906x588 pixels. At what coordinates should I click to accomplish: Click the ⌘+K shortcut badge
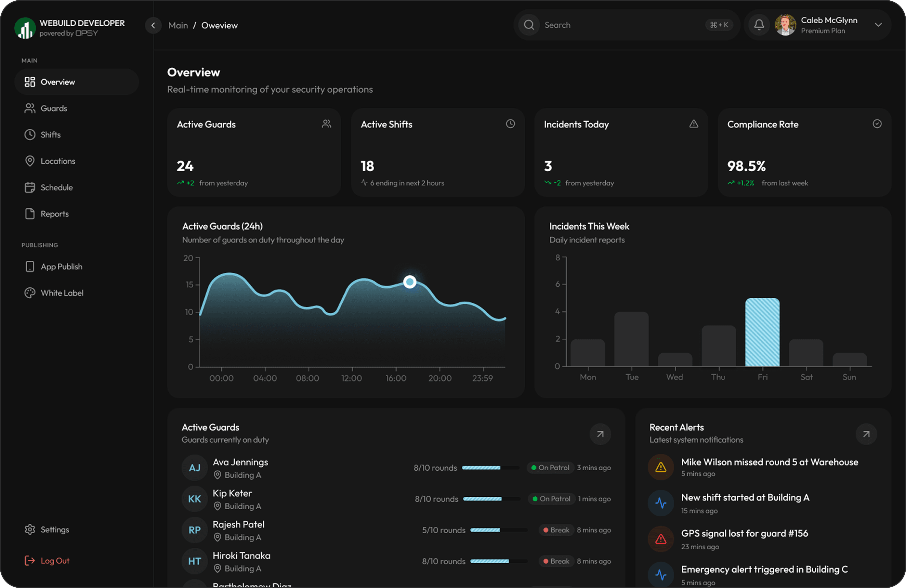click(719, 25)
